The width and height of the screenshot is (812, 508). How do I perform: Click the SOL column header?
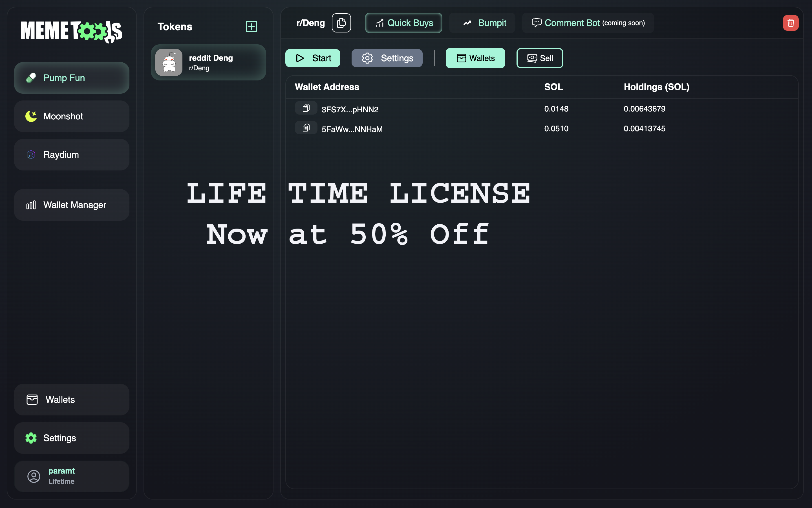coord(553,87)
